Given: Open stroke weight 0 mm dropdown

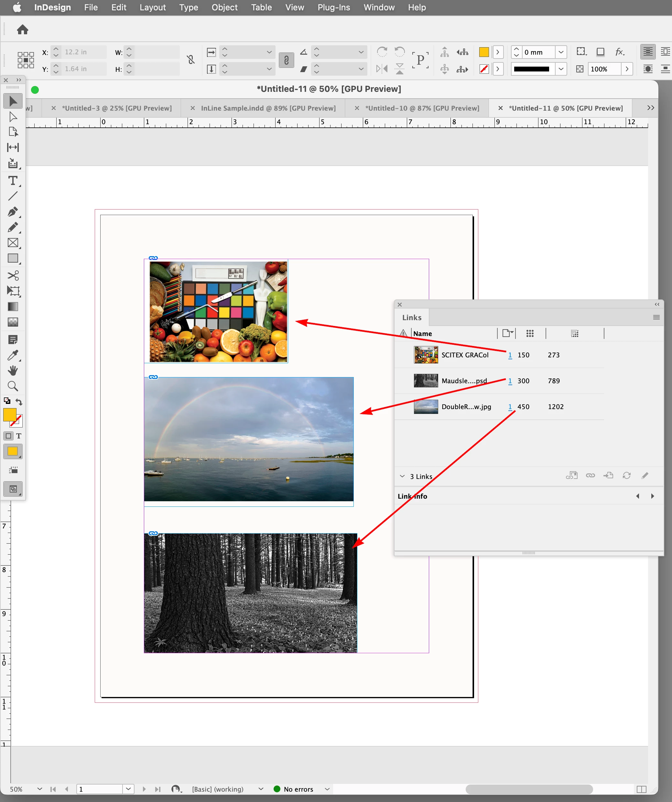Looking at the screenshot, I should (560, 52).
